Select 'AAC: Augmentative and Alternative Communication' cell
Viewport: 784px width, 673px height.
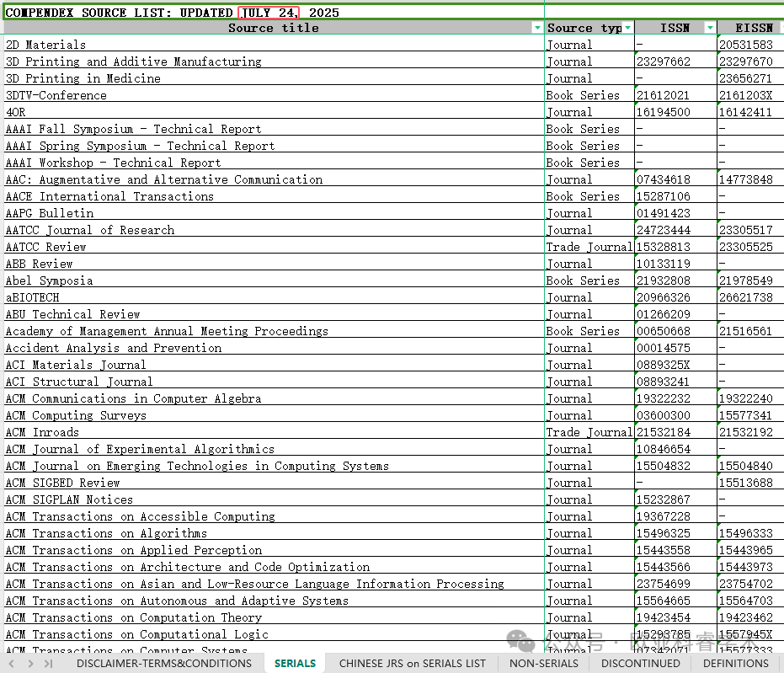274,179
